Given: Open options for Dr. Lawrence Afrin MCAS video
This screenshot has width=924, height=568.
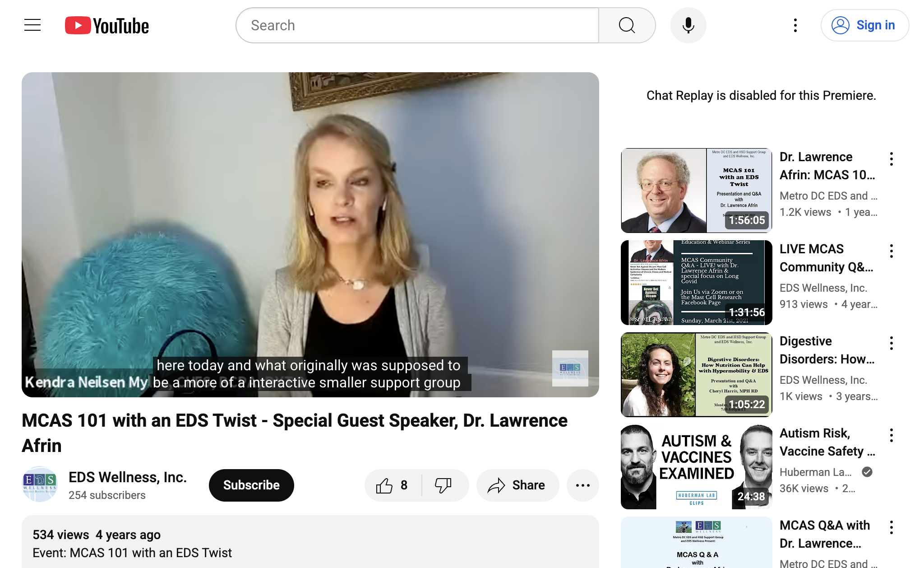Looking at the screenshot, I should 892,158.
